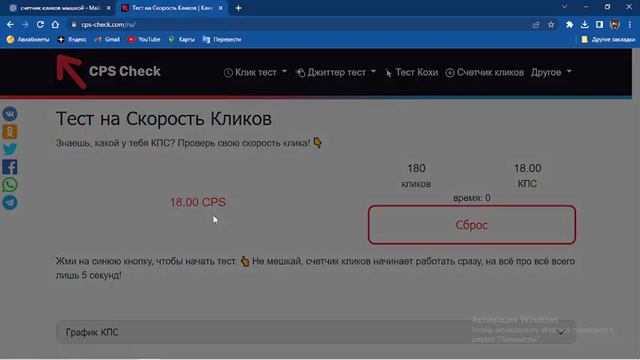
Task: Click the site lock icon
Action: (74, 24)
